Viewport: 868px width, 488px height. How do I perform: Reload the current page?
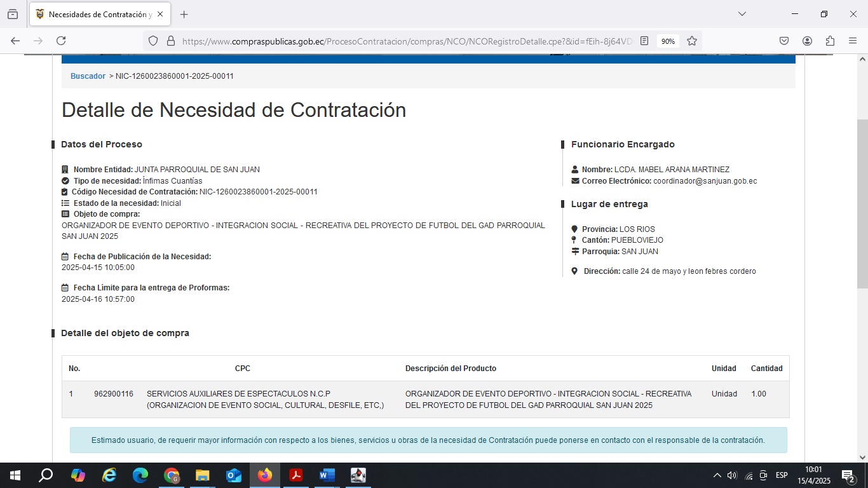61,41
